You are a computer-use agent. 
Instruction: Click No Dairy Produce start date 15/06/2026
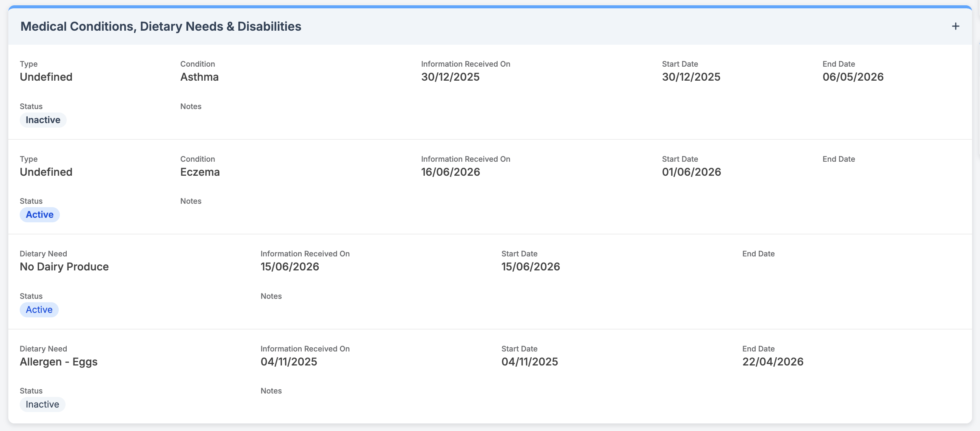[530, 266]
